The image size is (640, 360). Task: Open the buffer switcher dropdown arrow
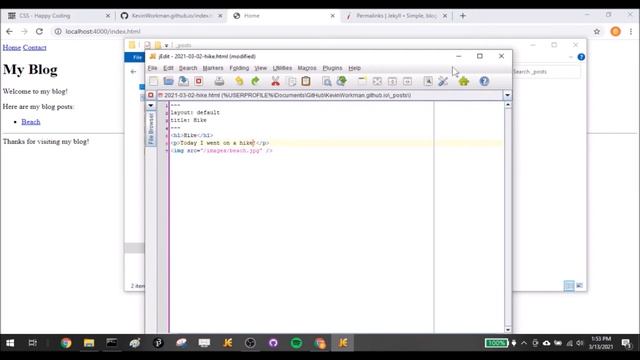(x=507, y=95)
